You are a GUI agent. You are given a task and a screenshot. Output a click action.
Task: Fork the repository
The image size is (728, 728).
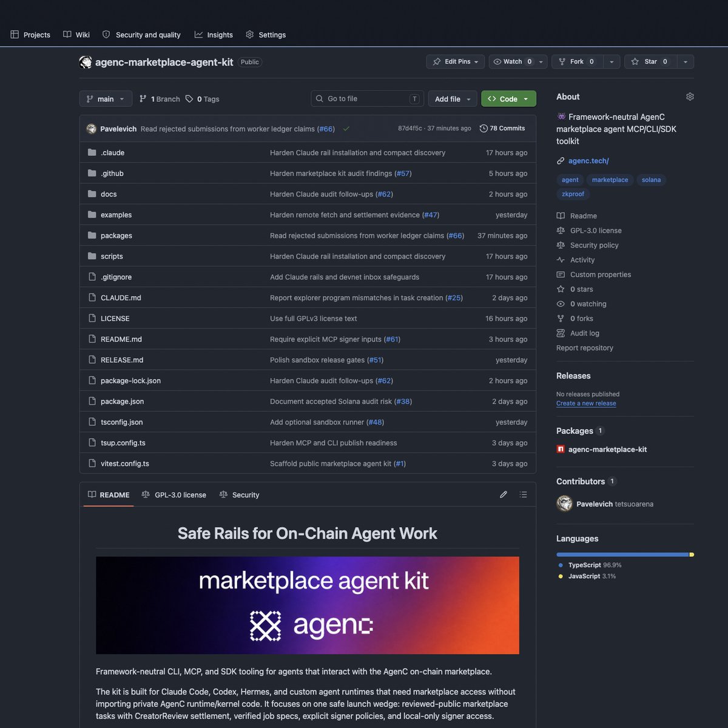point(577,61)
